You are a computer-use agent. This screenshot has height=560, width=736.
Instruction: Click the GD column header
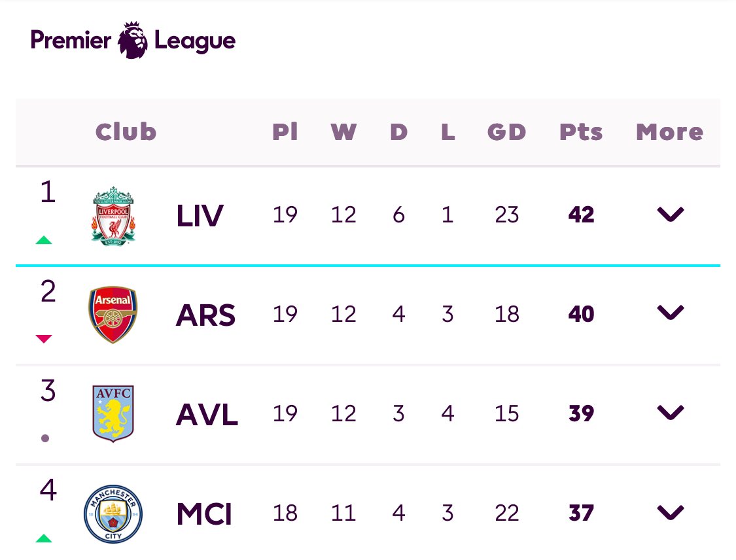click(x=507, y=132)
